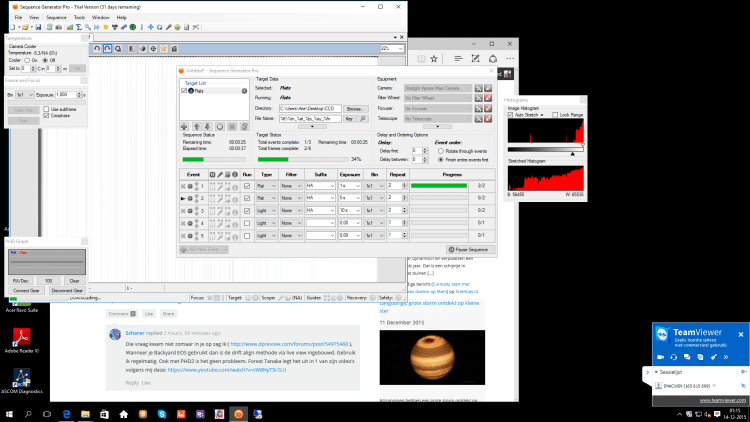Open Filter dropdown for event 2
Screen dimensions: 750x422
click(x=291, y=198)
